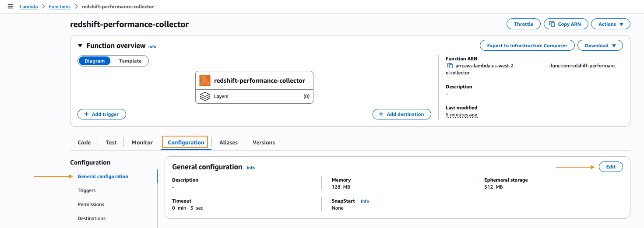
Task: Go to Functions breadcrumb link
Action: click(60, 7)
